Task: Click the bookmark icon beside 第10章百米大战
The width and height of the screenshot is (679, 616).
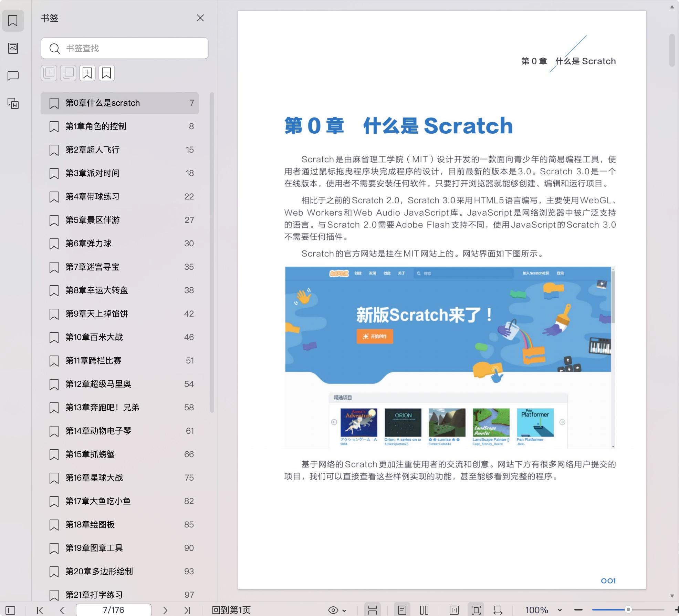Action: coord(54,338)
